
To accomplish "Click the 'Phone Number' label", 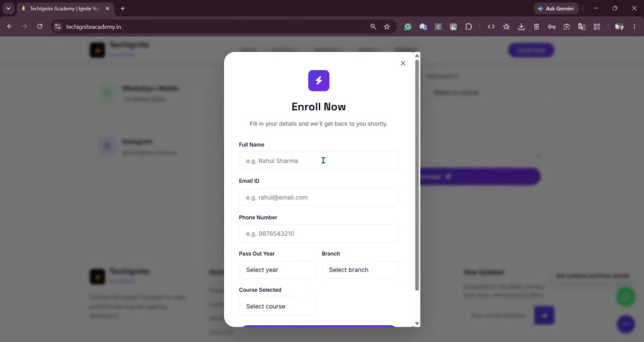I will [258, 217].
